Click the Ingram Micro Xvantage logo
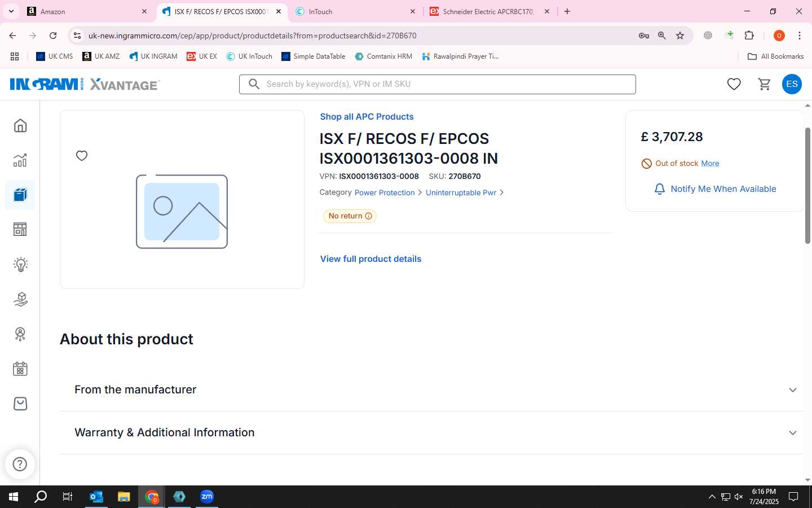 click(x=85, y=84)
